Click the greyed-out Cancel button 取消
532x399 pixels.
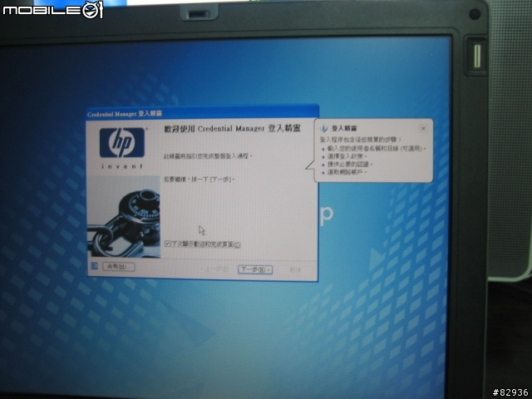coord(295,269)
